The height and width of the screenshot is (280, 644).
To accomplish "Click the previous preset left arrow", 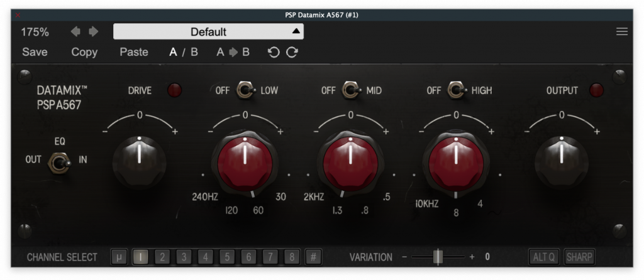I will tap(75, 31).
